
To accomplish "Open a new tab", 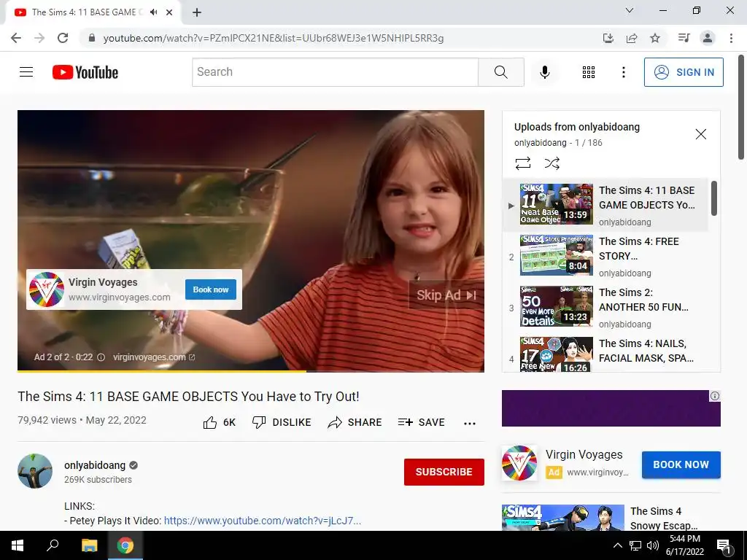I will click(197, 12).
